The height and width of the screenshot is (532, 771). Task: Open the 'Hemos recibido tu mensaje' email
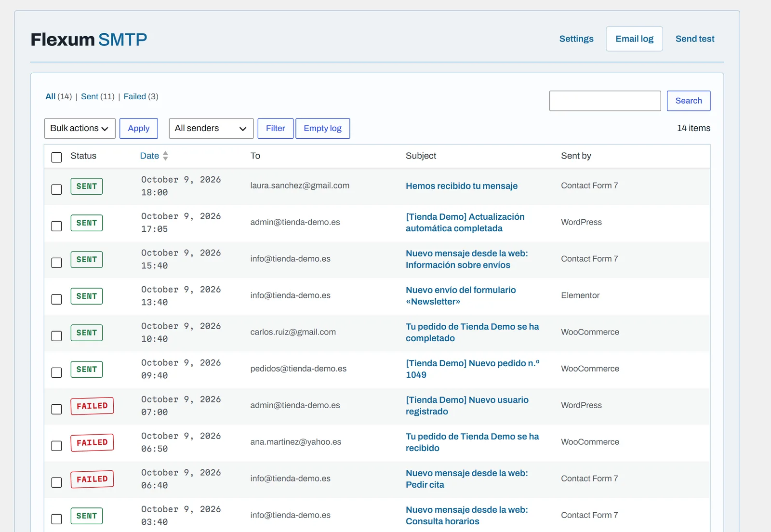click(461, 186)
